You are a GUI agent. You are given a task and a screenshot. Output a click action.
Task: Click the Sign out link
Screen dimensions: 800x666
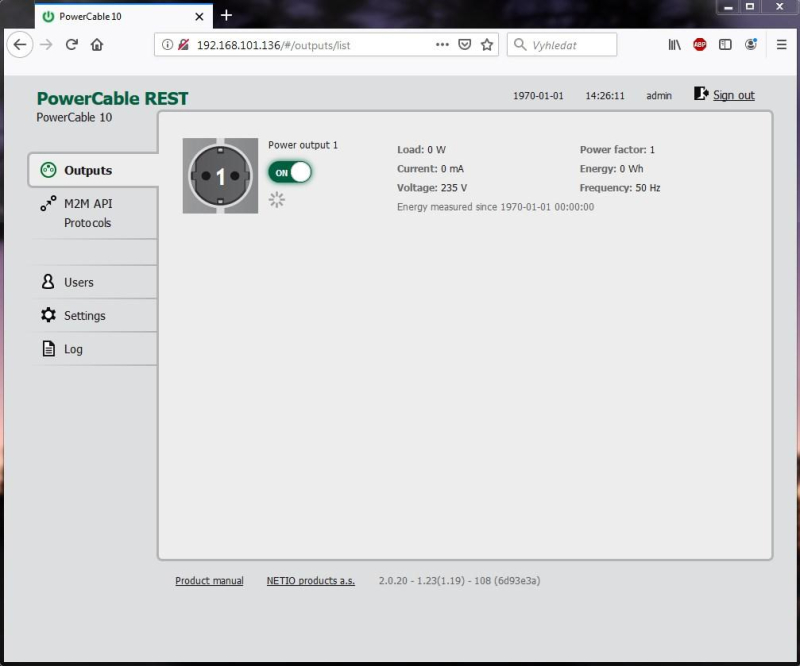click(733, 95)
